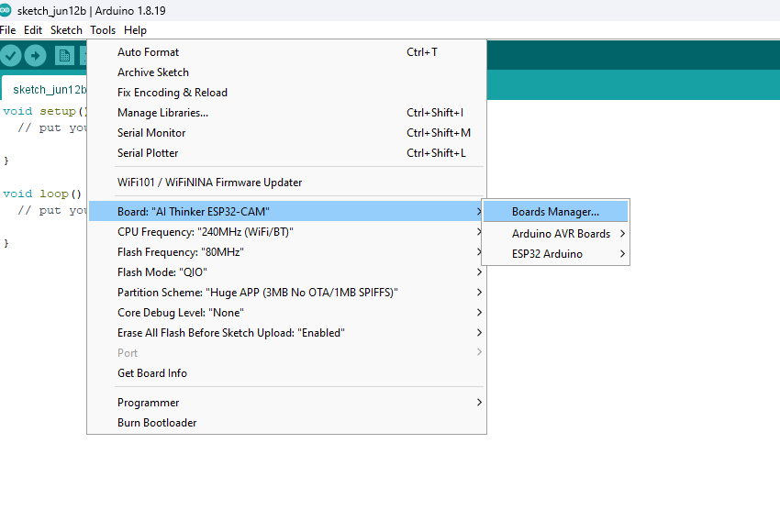Image resolution: width=780 pixels, height=532 pixels.
Task: Expand Flash Frequency "80MHz" submenu
Action: pyautogui.click(x=286, y=252)
